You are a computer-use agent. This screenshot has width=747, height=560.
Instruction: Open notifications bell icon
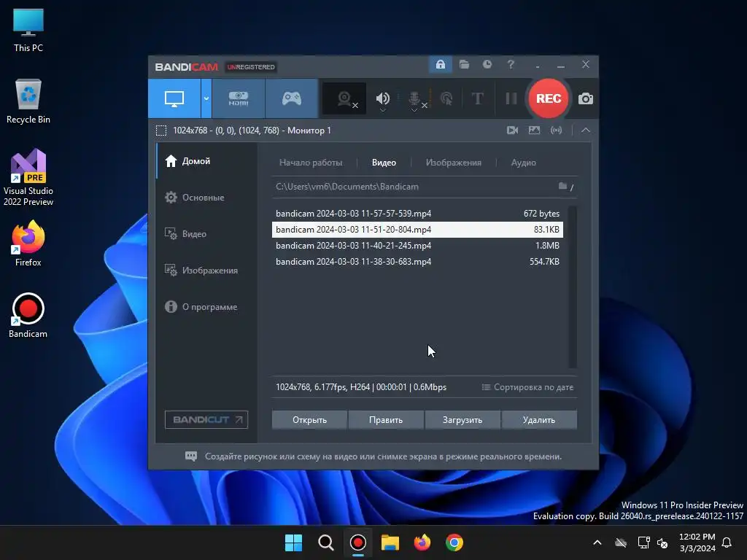coord(727,542)
